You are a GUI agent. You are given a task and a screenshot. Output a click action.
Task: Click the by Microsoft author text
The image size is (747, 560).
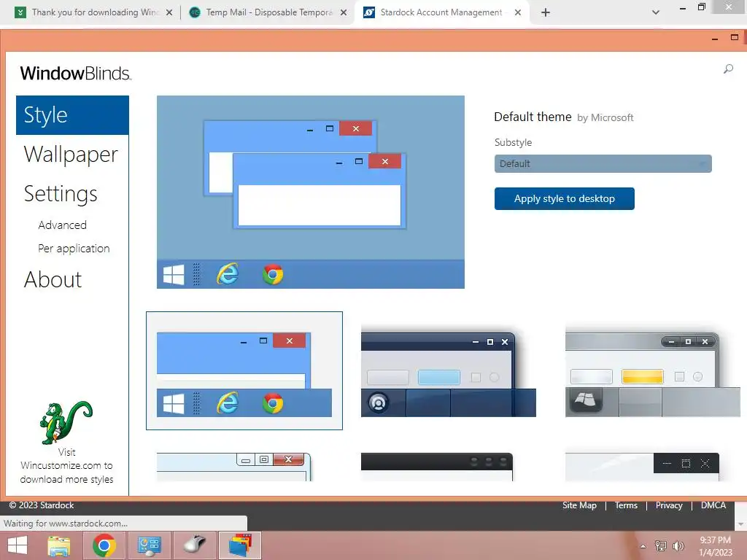click(x=605, y=117)
